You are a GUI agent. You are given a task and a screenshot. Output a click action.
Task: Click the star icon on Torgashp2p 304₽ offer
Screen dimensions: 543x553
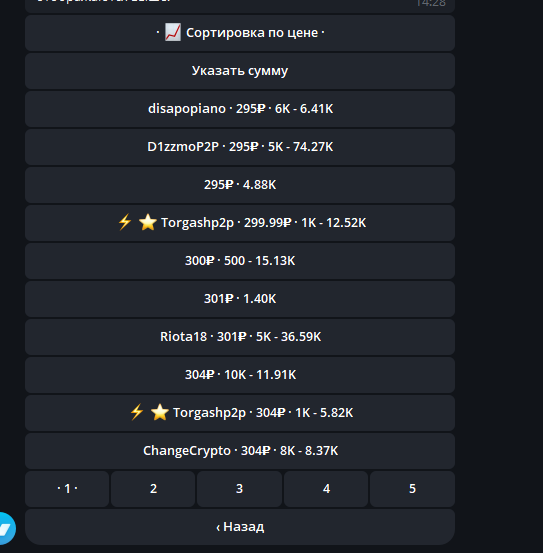click(x=159, y=412)
